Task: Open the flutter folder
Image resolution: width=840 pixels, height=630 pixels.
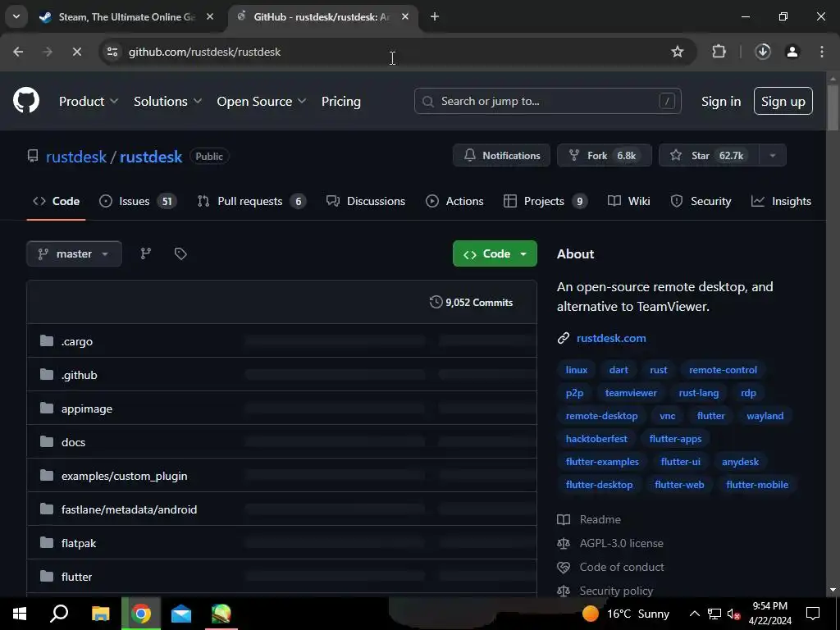Action: click(x=76, y=577)
